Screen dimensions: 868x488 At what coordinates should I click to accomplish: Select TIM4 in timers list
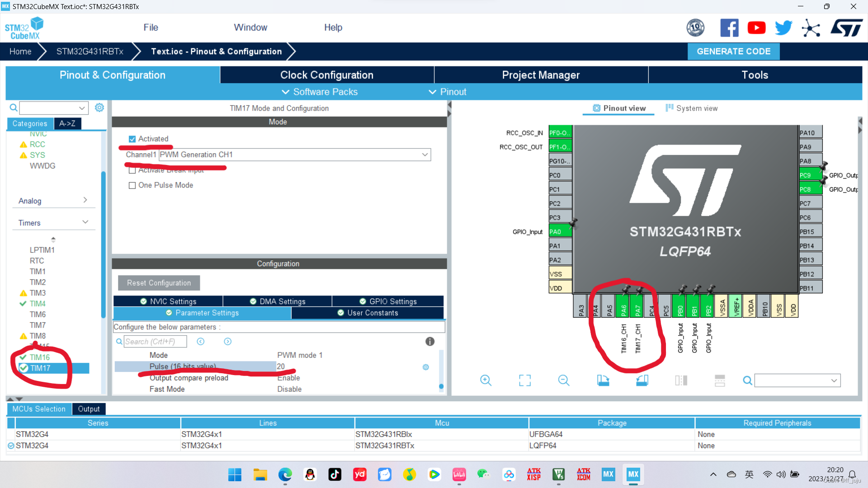click(38, 304)
